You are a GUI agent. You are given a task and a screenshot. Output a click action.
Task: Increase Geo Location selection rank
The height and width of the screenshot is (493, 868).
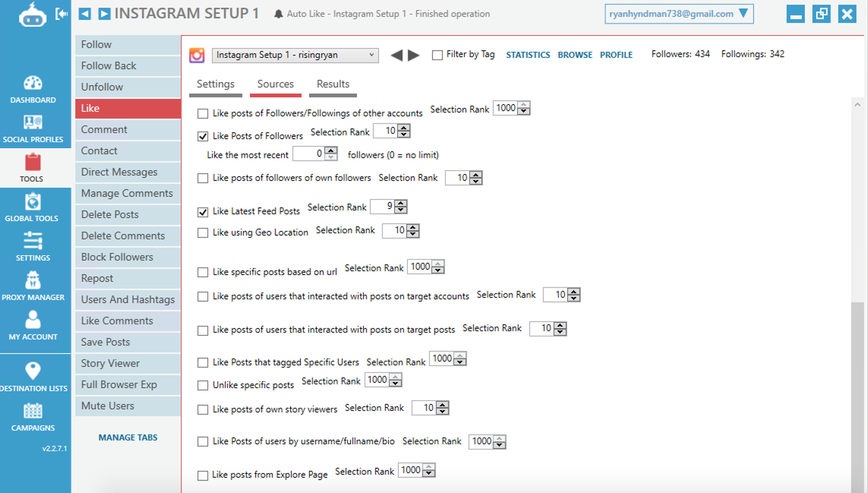[x=413, y=228]
